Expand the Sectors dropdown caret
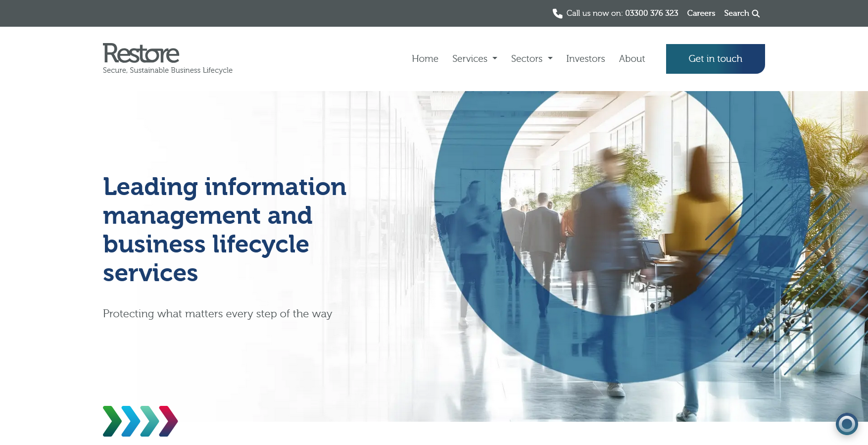The image size is (868, 445). pyautogui.click(x=550, y=58)
